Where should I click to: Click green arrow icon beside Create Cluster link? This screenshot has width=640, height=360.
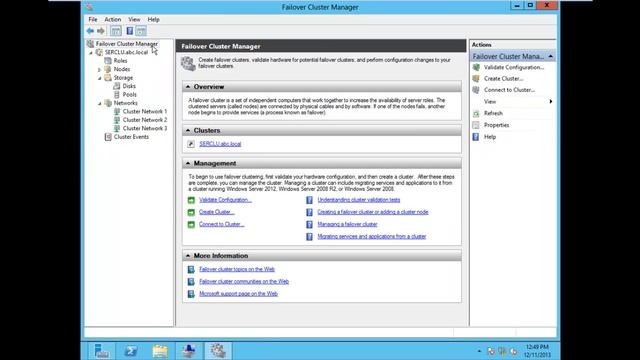[191, 212]
